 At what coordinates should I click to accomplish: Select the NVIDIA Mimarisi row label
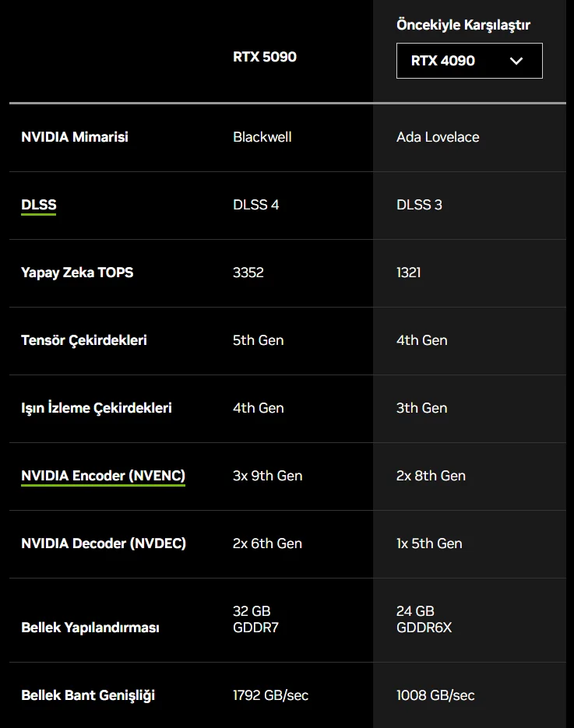(x=75, y=137)
